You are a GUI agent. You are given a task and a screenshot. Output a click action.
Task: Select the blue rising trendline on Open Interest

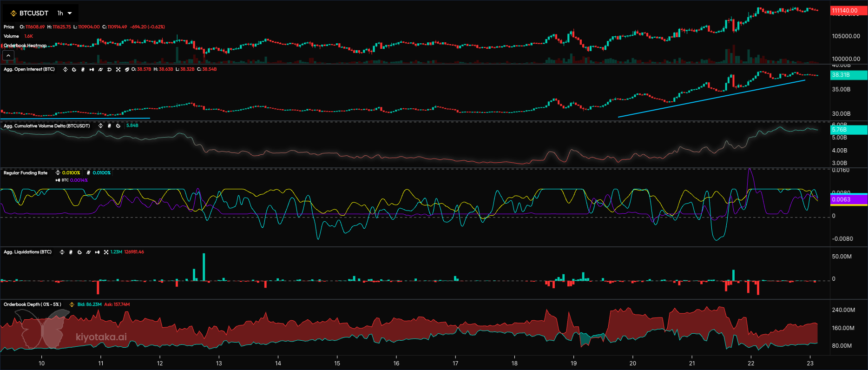click(711, 99)
